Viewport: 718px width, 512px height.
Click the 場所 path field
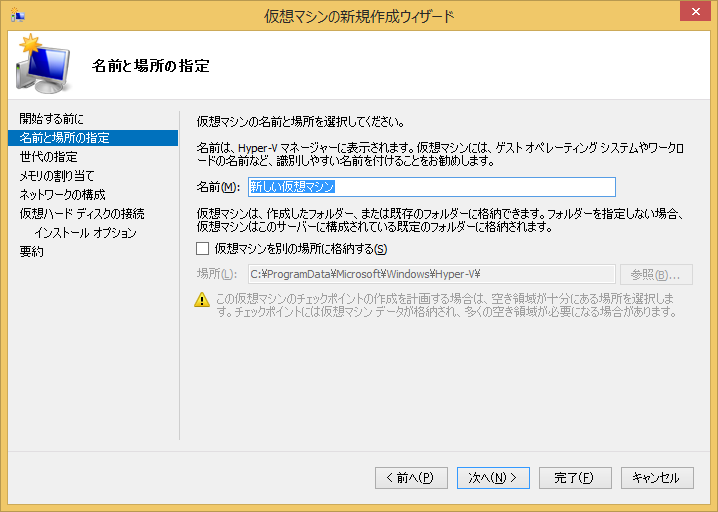click(430, 274)
